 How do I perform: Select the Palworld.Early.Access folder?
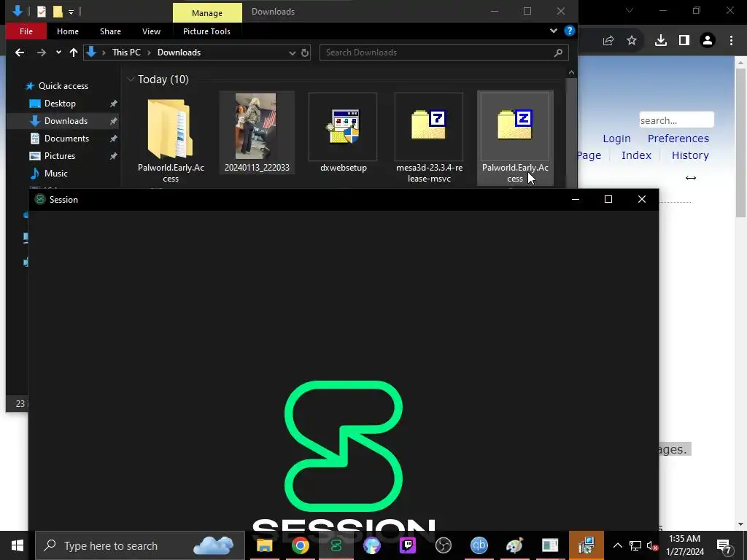(171, 138)
